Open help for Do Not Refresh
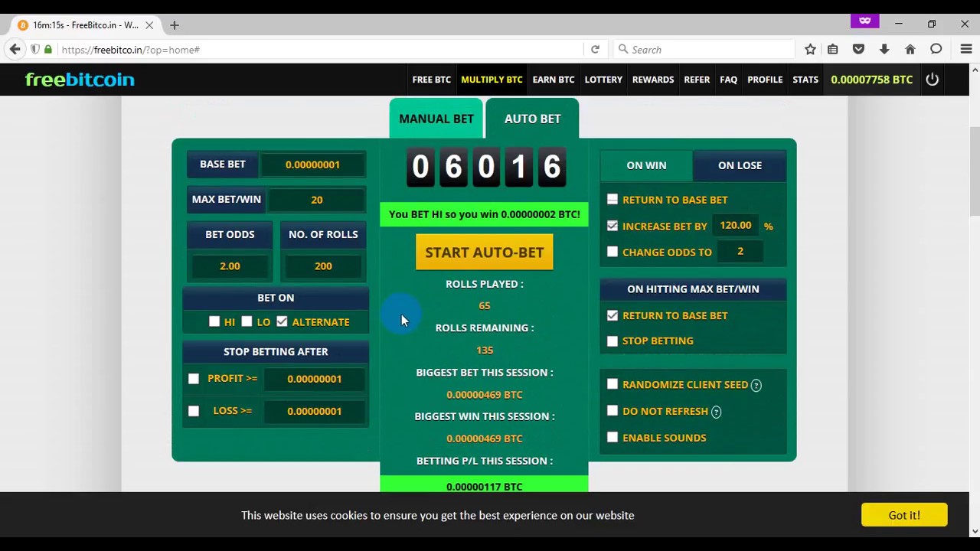 point(716,412)
